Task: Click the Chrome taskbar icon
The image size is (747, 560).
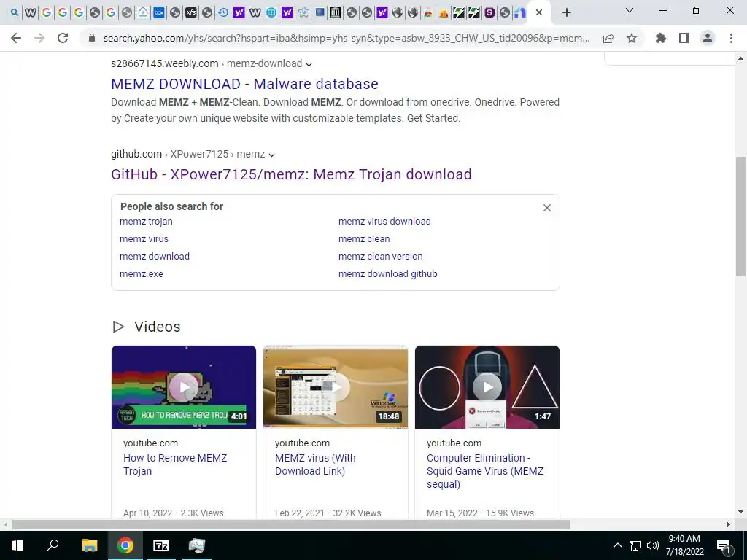Action: coord(125,545)
